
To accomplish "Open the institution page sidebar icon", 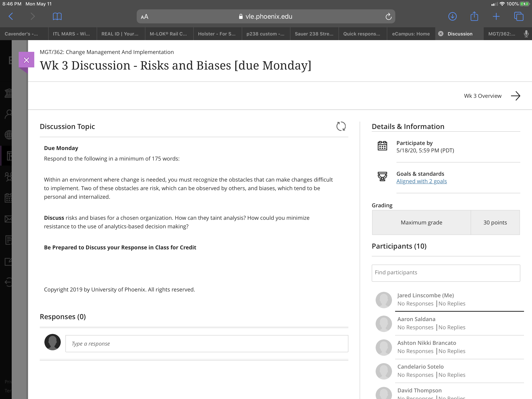I will pos(8,93).
